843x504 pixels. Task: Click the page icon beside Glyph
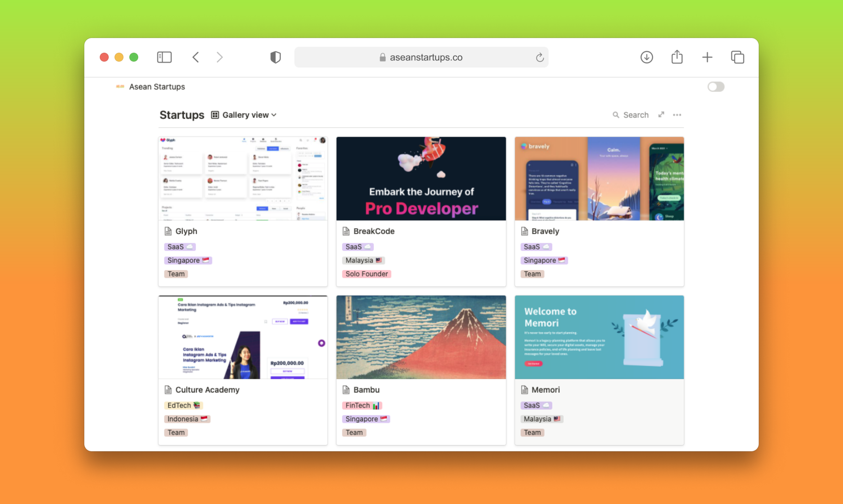(168, 231)
